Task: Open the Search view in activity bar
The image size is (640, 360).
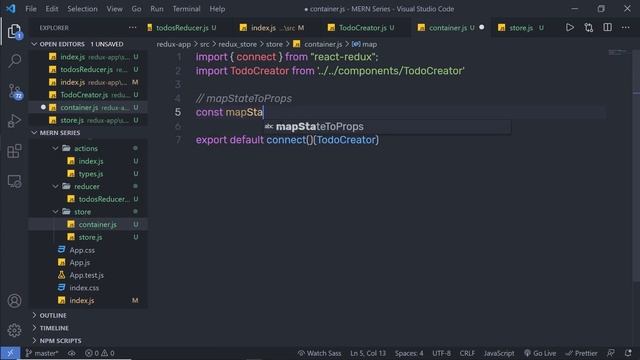Action: click(14, 61)
